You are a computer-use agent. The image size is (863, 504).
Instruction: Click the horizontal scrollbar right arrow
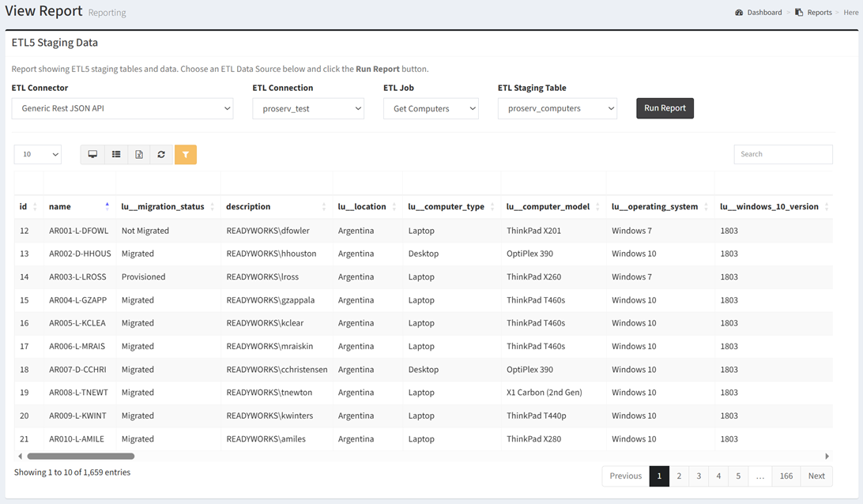[x=827, y=456]
